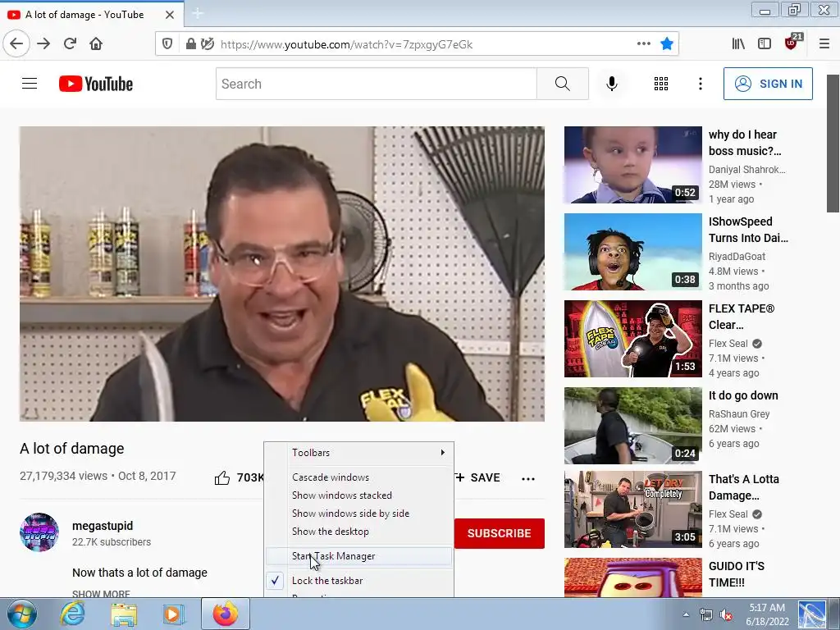This screenshot has width=840, height=630.
Task: Open the YouTube apps grid
Action: click(x=661, y=84)
